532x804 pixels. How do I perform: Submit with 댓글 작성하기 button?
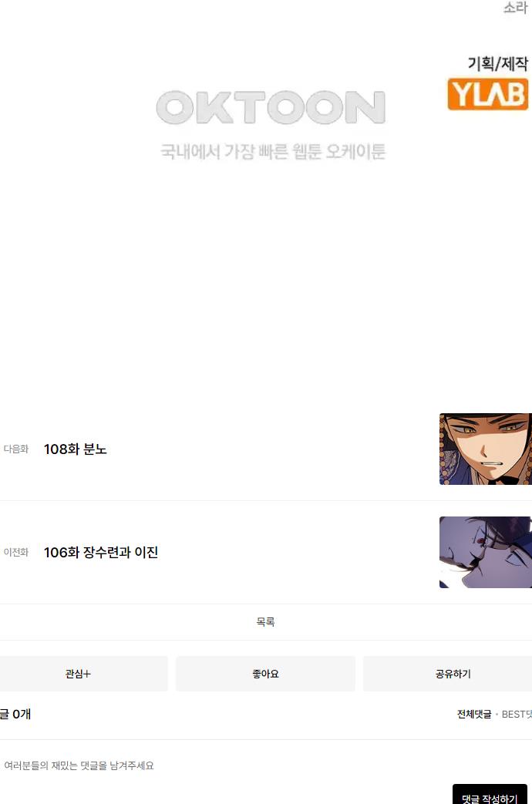pos(490,795)
